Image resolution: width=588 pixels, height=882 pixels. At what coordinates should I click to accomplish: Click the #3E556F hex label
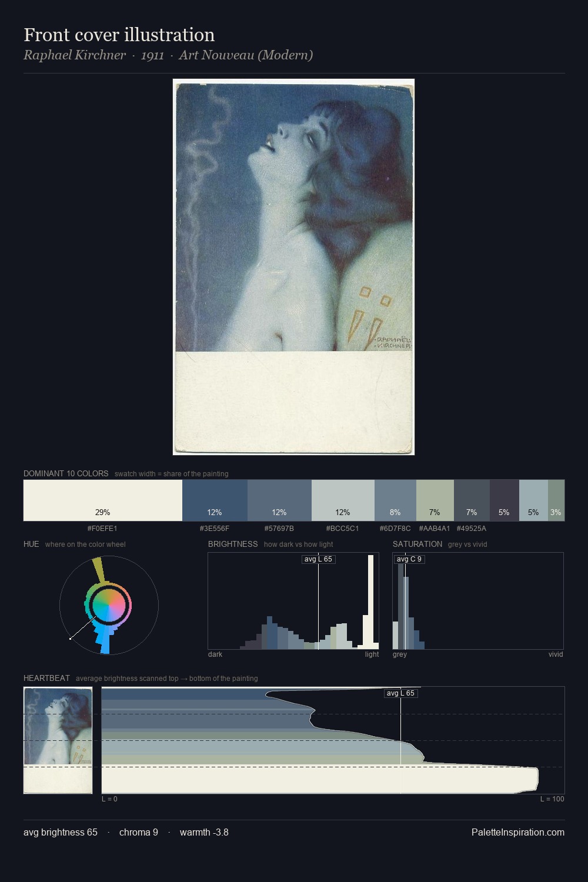pyautogui.click(x=215, y=529)
